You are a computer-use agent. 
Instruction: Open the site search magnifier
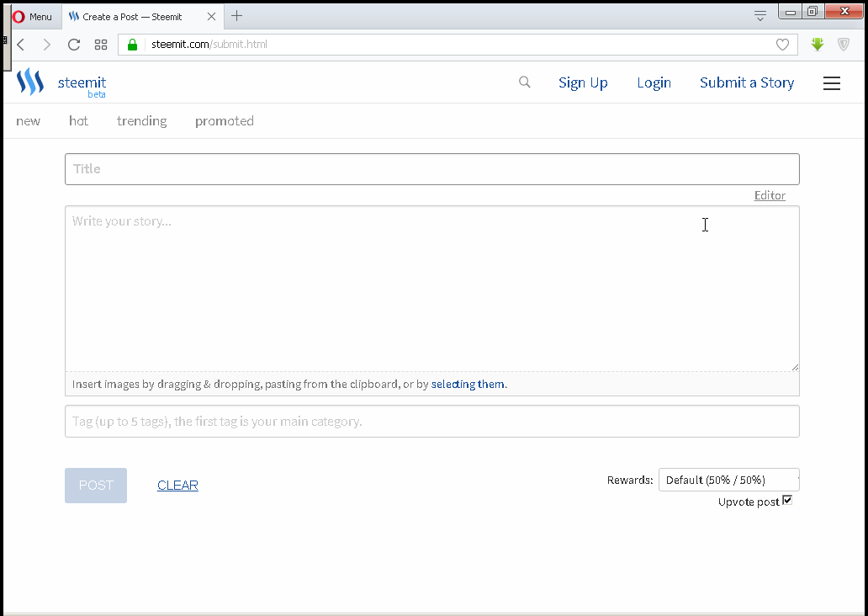click(x=525, y=82)
